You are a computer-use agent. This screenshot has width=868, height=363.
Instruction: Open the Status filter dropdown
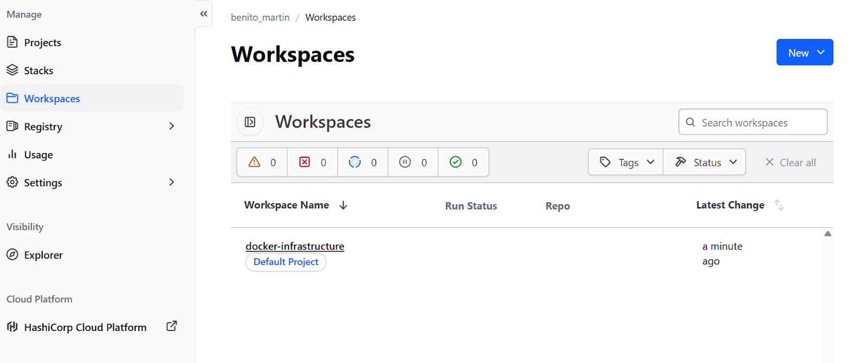pyautogui.click(x=705, y=162)
